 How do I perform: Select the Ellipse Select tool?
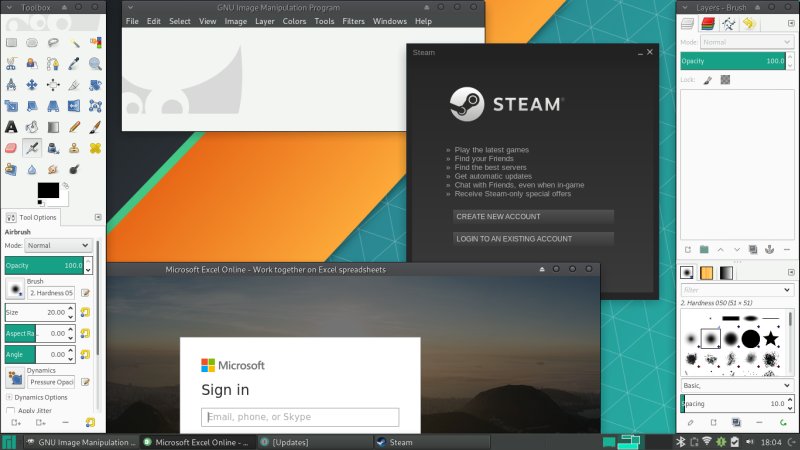click(x=32, y=43)
